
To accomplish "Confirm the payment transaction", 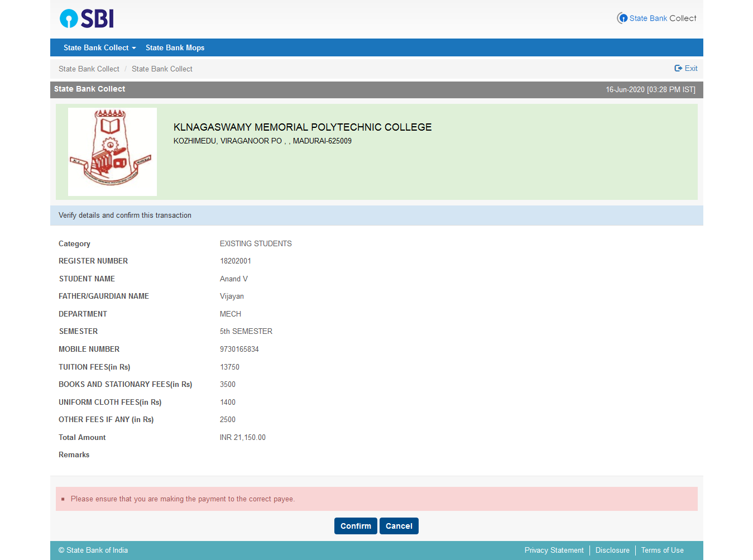I will (356, 526).
